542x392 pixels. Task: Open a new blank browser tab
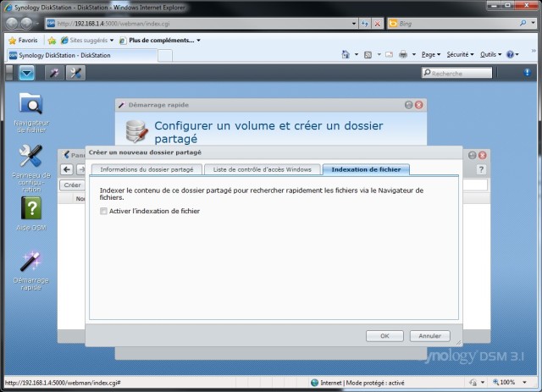(165, 56)
